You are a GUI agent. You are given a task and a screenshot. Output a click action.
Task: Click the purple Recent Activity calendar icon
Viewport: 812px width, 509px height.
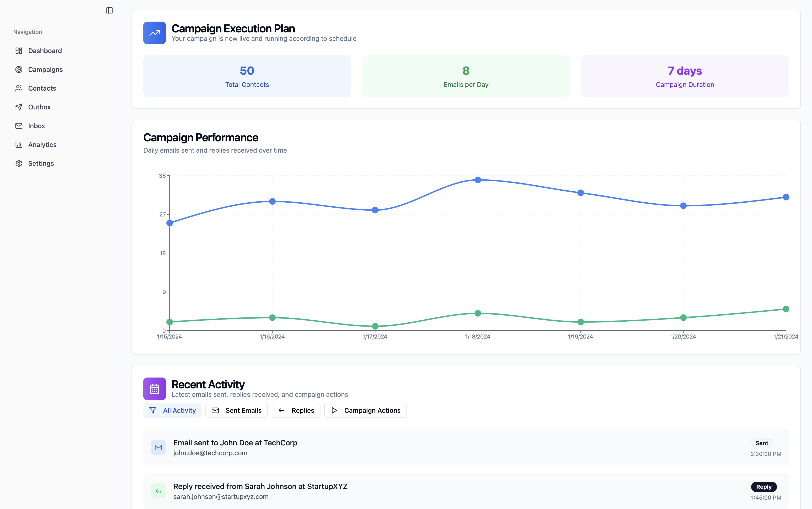155,389
